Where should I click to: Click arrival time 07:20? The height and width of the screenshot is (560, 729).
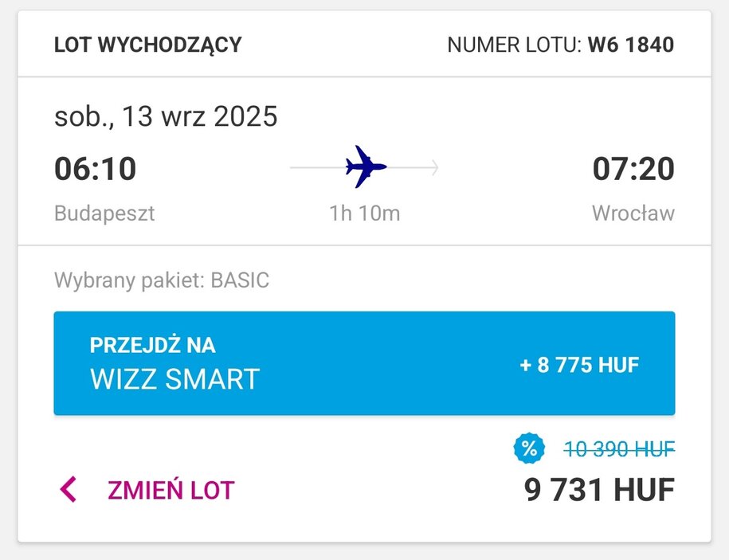(633, 168)
